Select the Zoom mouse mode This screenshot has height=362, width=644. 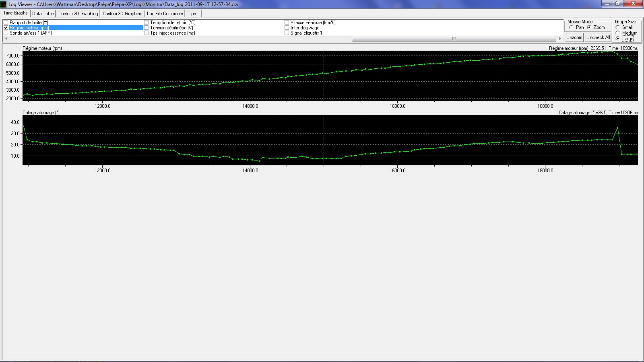coord(589,27)
